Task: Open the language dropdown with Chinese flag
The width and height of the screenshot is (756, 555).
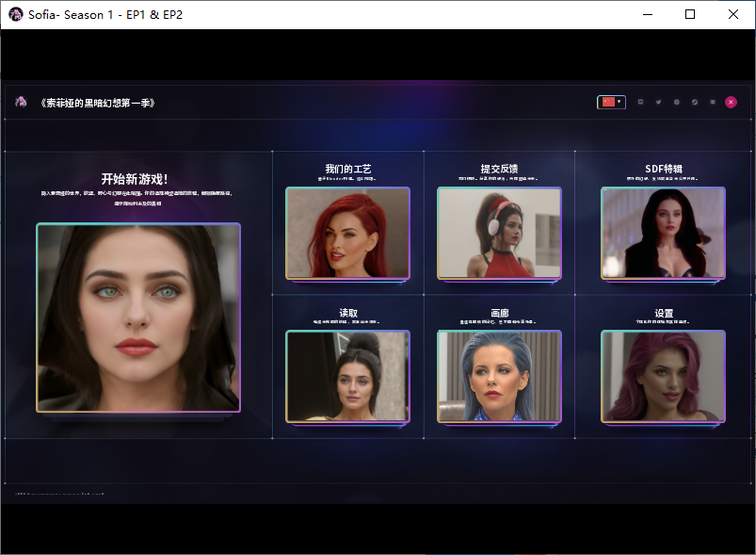Action: coord(611,103)
